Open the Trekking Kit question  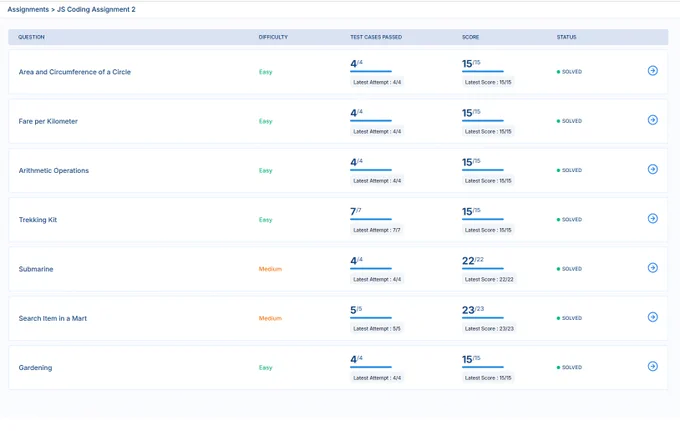(38, 220)
